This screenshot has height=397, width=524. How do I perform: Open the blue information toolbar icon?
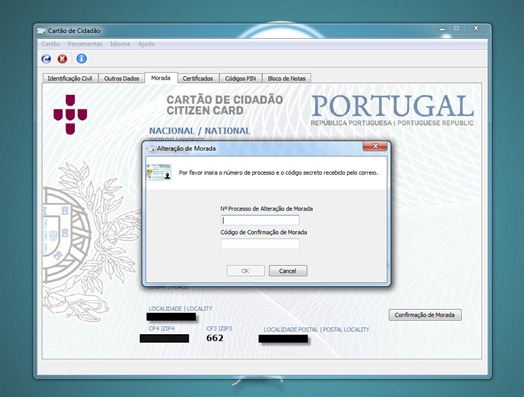point(82,59)
